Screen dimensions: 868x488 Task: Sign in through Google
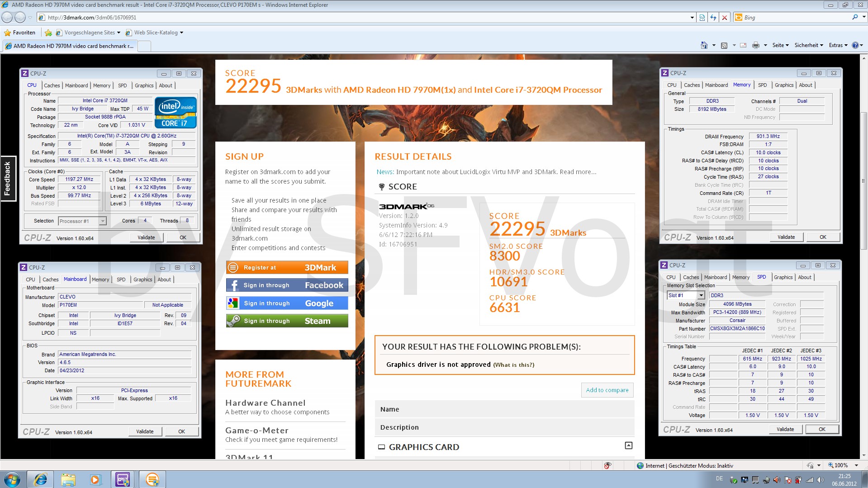287,303
